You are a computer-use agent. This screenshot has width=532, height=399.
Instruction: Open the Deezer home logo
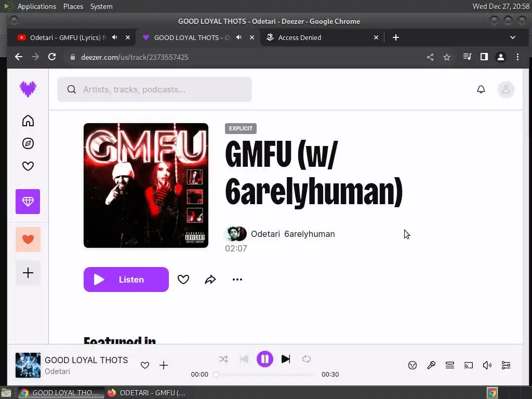pos(28,89)
